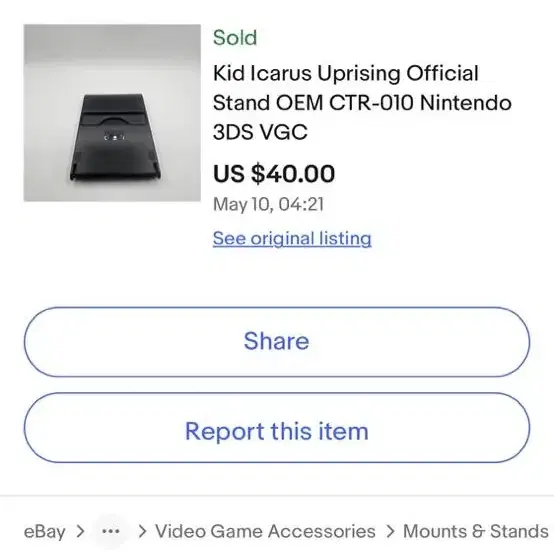The width and height of the screenshot is (554, 554).
Task: Click the US $40.00 price
Action: click(274, 173)
